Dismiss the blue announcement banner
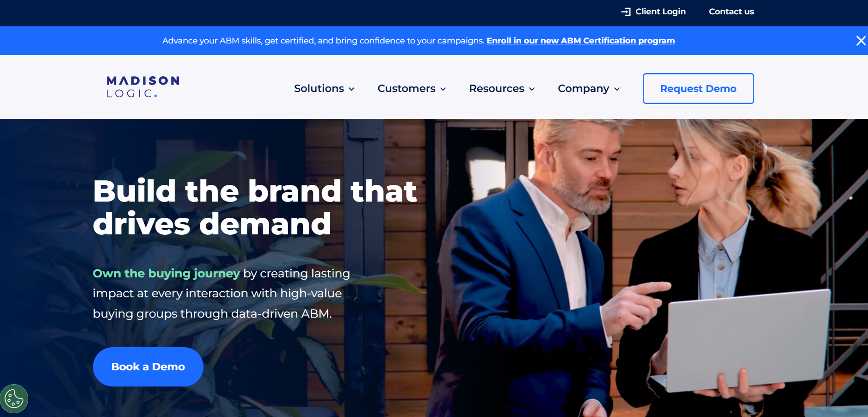Viewport: 868px width, 417px height. [x=861, y=41]
